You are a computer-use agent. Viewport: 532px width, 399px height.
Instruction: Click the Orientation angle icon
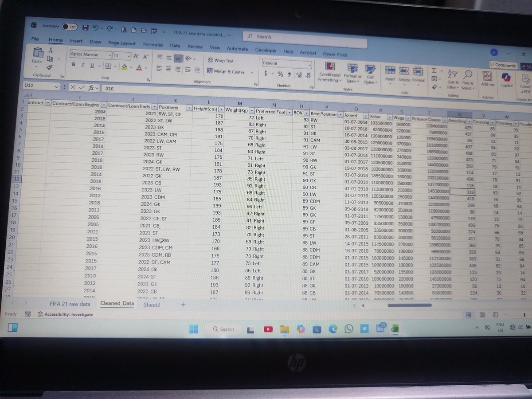coord(189,59)
